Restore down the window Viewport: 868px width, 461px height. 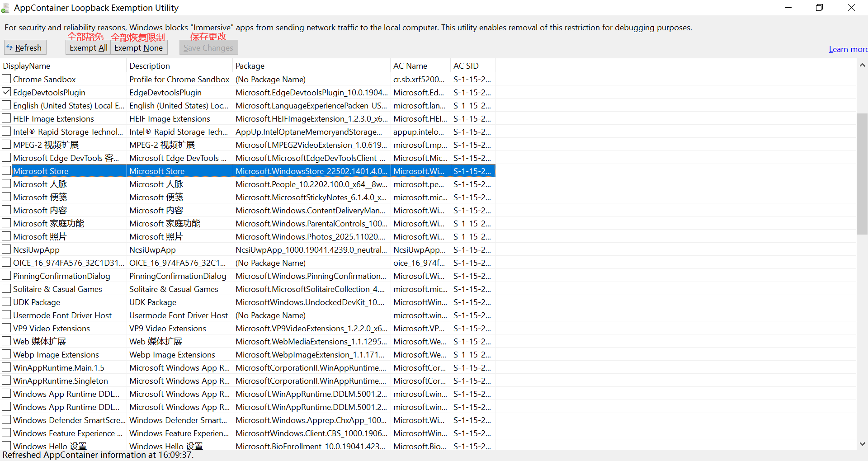[x=819, y=8]
